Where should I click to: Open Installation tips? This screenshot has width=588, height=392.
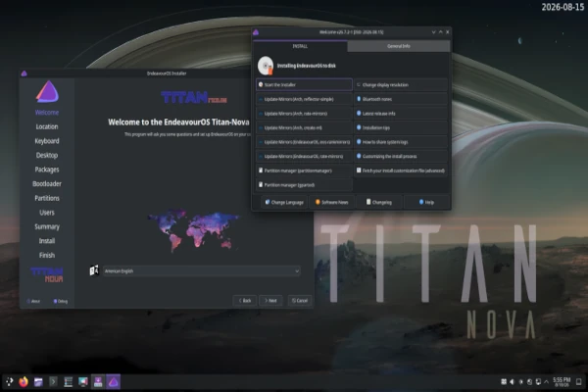pyautogui.click(x=401, y=127)
